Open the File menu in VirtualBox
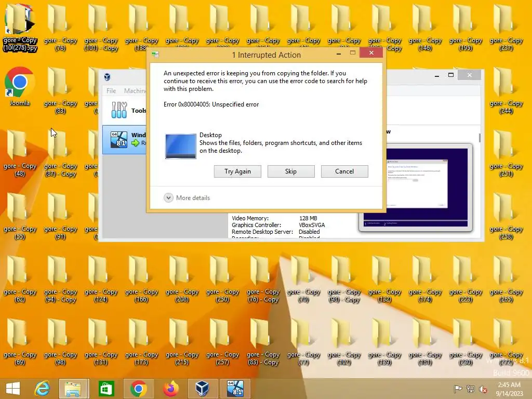Viewport: 532px width, 399px height. pos(111,90)
